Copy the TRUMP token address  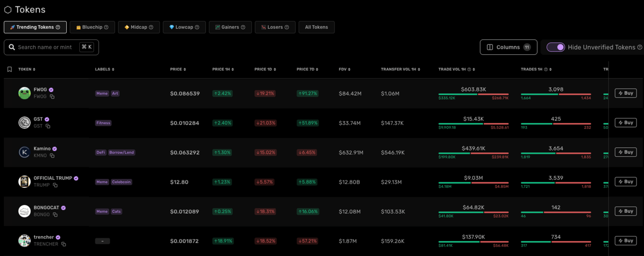point(55,185)
